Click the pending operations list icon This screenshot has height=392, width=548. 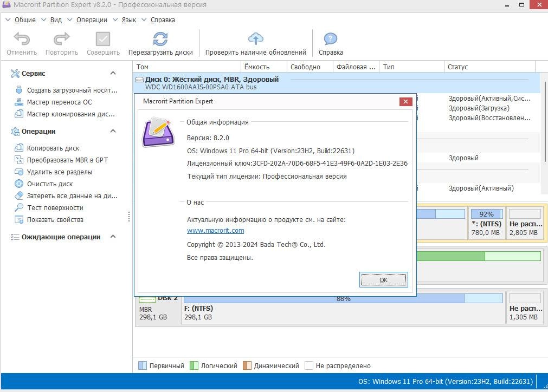[15, 237]
